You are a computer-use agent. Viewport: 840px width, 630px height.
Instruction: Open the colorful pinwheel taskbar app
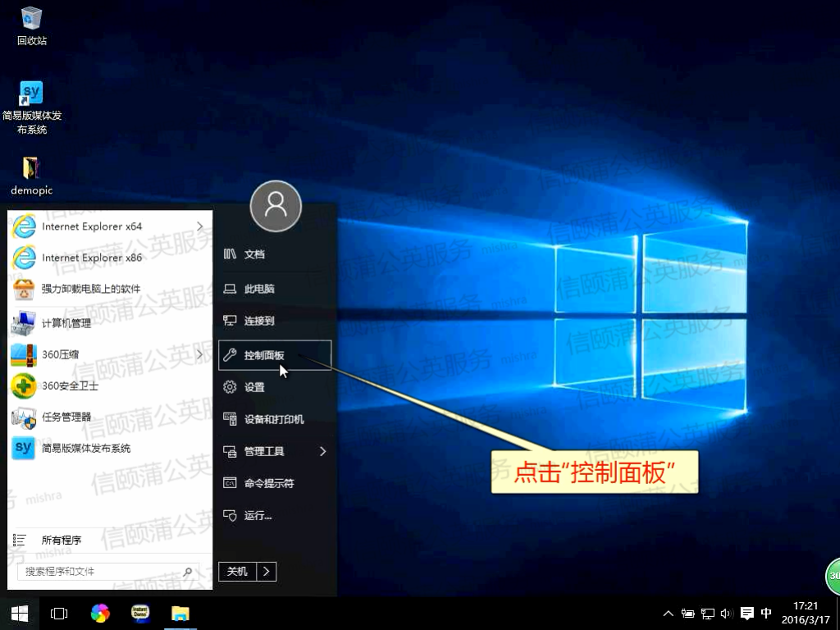(100, 613)
